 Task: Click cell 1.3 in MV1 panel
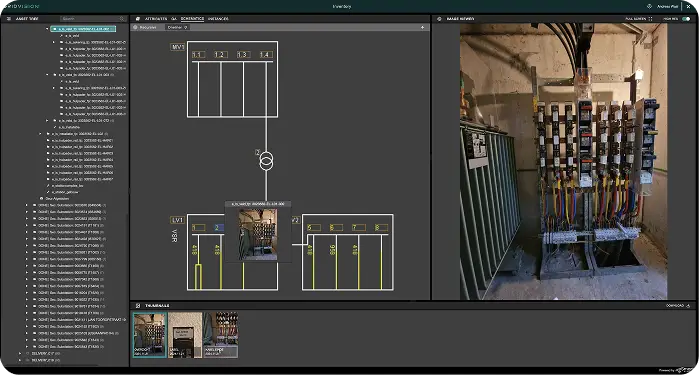(243, 54)
